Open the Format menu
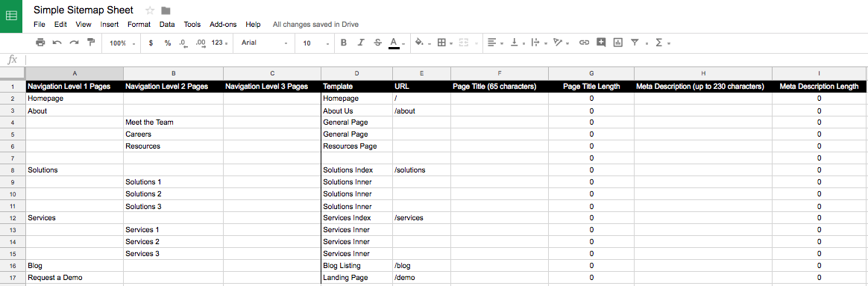868x286 pixels. point(139,25)
